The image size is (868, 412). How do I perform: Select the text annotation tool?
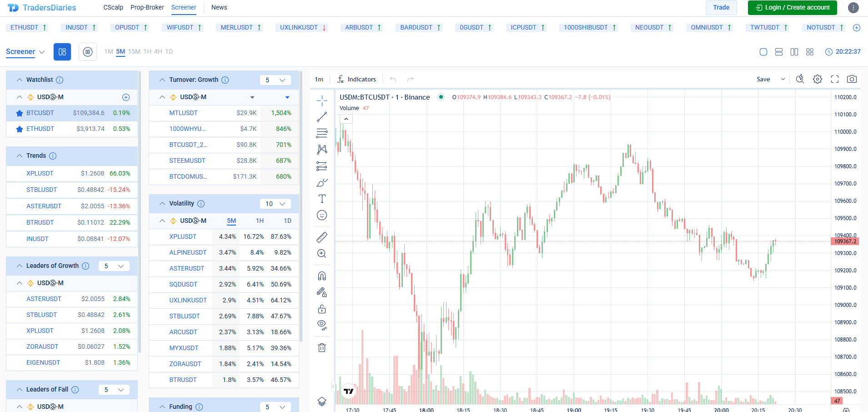(x=322, y=199)
